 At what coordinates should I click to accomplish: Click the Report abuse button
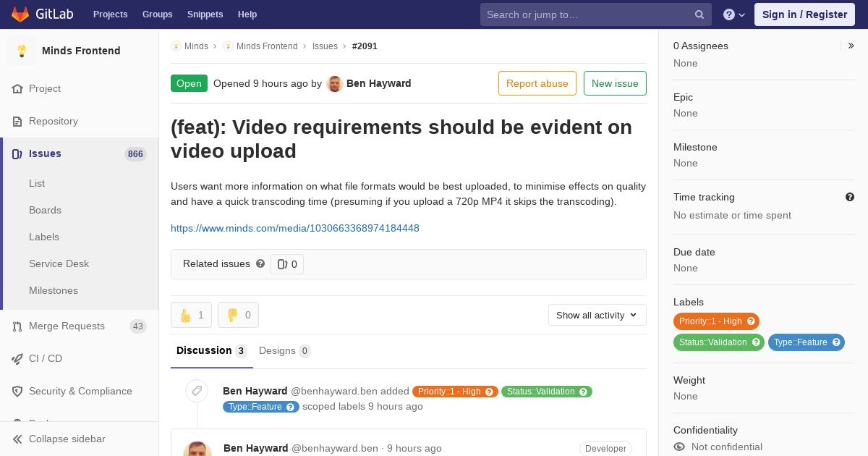pyautogui.click(x=537, y=83)
